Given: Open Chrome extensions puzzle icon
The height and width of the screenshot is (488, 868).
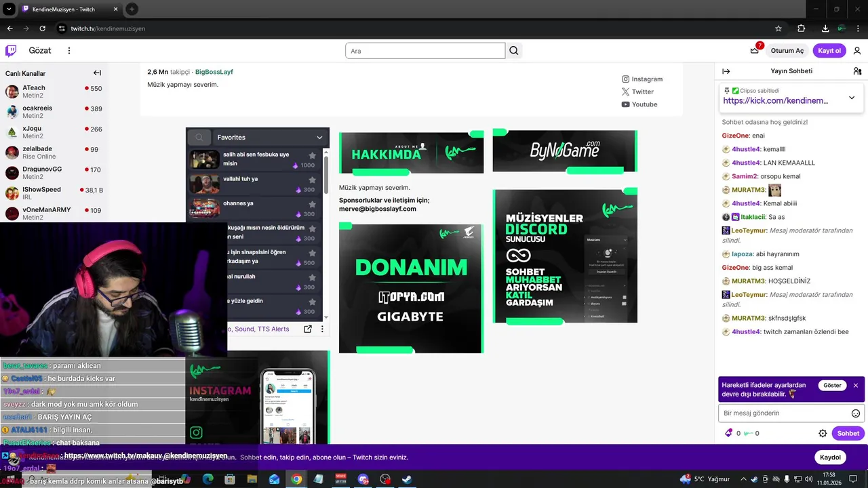Looking at the screenshot, I should pos(802,28).
